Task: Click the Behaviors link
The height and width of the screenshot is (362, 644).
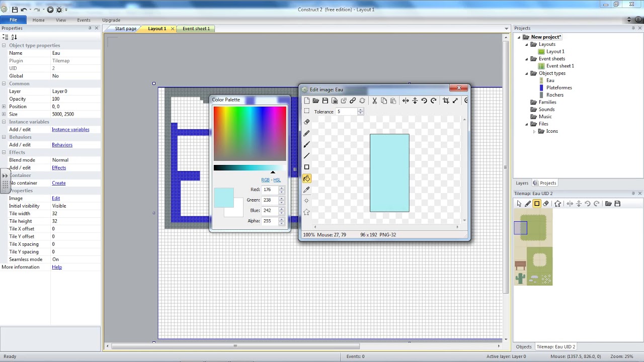Action: point(62,145)
